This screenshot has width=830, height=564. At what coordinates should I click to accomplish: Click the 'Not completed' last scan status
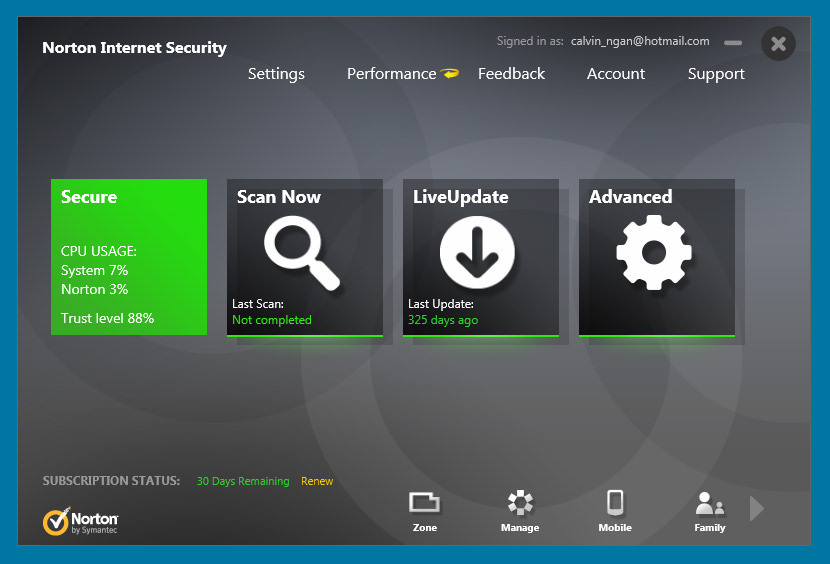click(272, 320)
